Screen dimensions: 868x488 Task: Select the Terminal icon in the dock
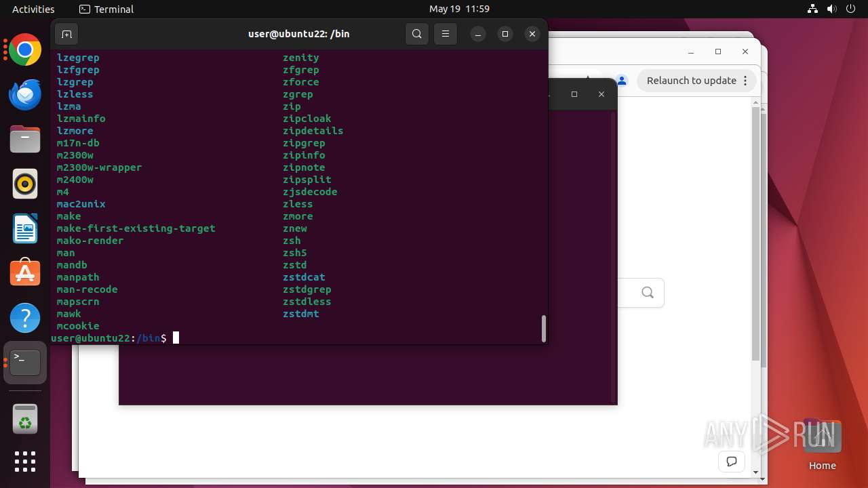coord(25,363)
